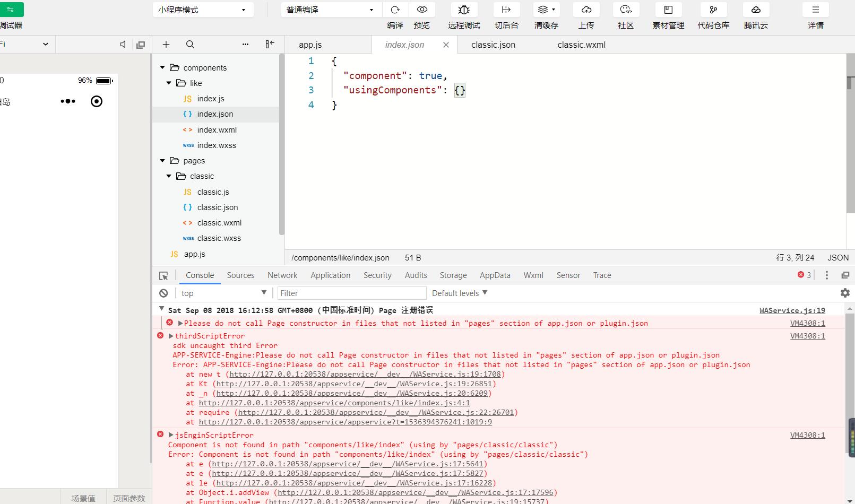Viewport: 855px width, 504px height.
Task: Open the Storage tab
Action: pyautogui.click(x=453, y=275)
